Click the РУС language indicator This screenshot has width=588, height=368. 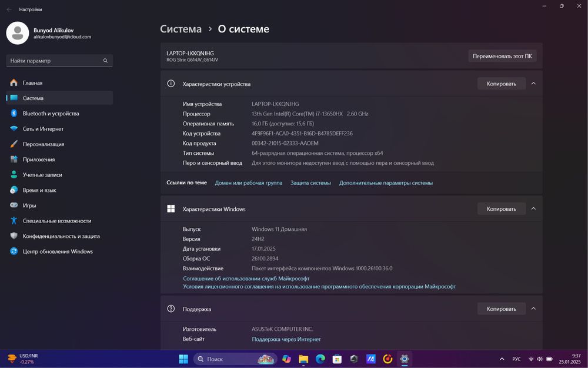tap(516, 359)
